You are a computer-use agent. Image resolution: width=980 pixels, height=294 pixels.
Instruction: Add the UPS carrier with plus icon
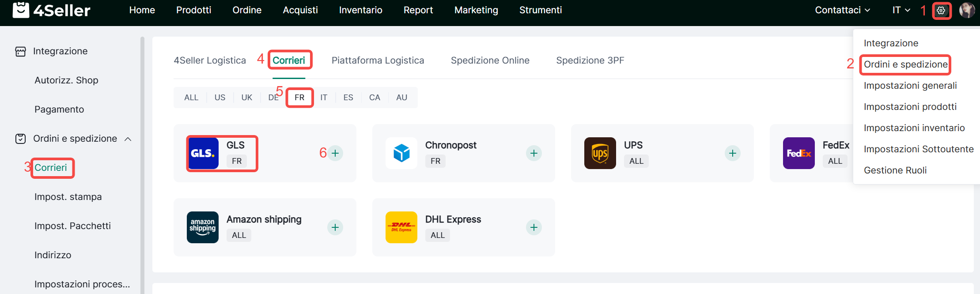[x=732, y=153]
